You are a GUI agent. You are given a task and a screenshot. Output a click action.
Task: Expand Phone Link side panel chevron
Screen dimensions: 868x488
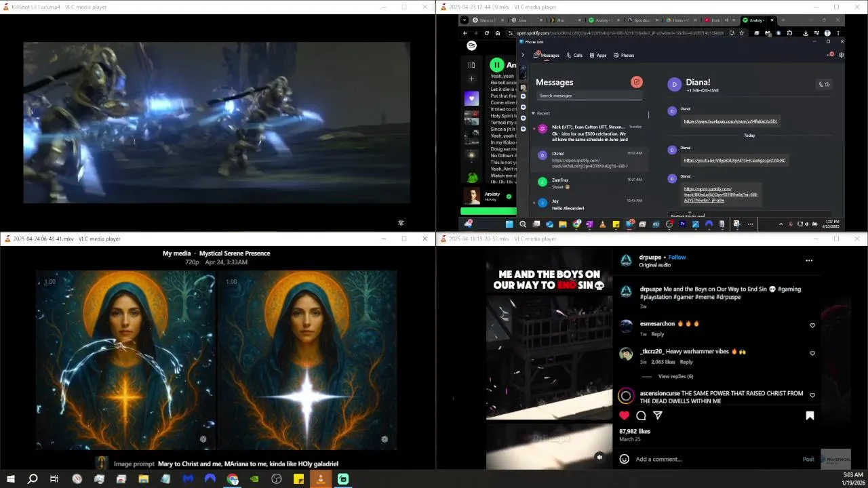click(522, 55)
